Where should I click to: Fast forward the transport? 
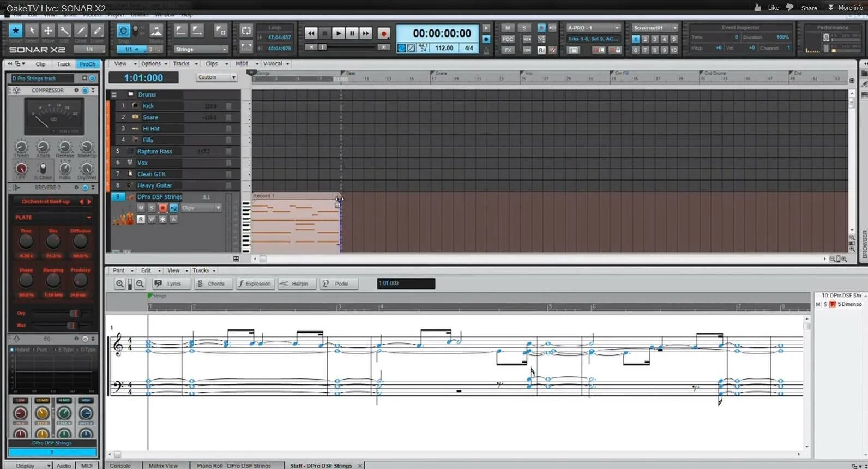(x=365, y=33)
